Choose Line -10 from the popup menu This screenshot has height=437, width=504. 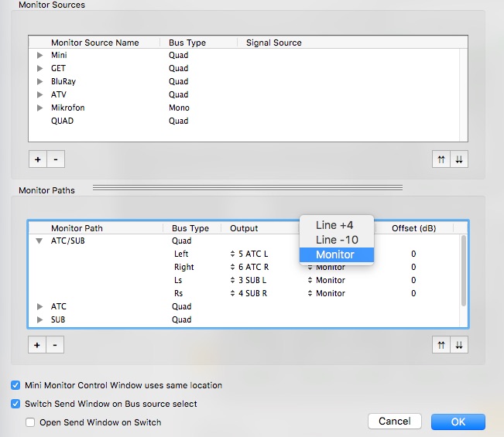[337, 240]
